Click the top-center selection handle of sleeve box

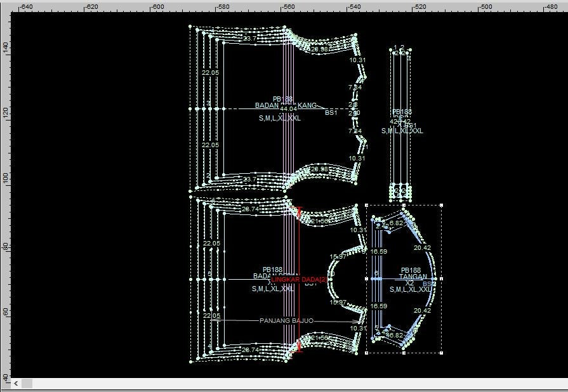tap(404, 205)
